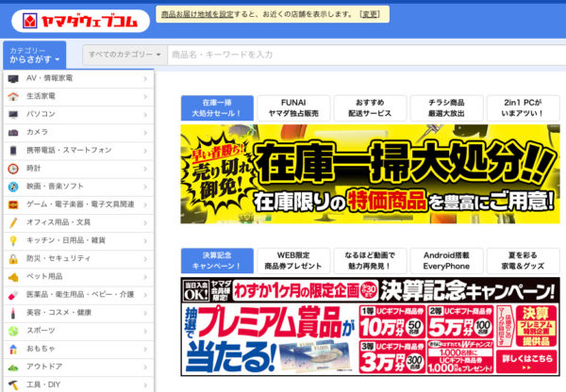Click the camera icon for カメラ
566x392 pixels.
click(x=13, y=132)
